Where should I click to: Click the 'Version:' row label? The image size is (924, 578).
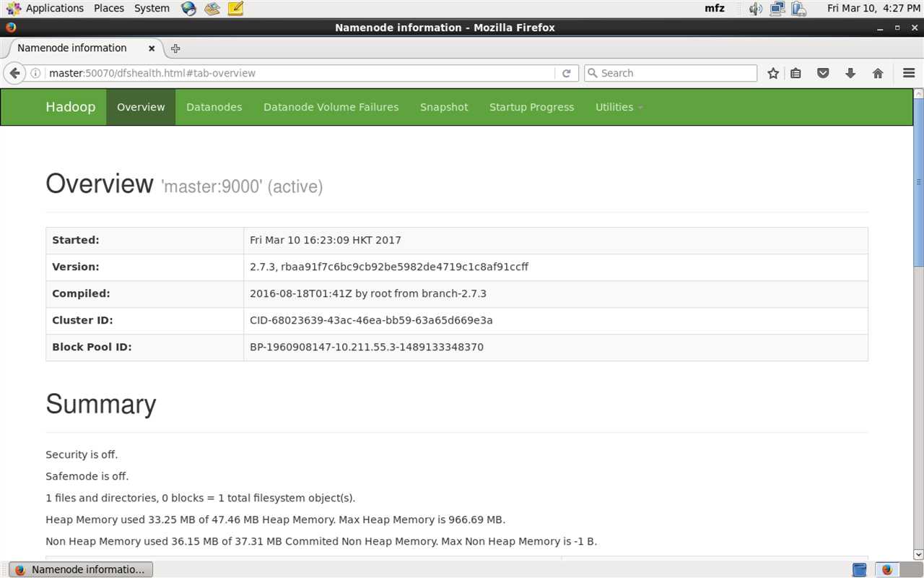(76, 267)
